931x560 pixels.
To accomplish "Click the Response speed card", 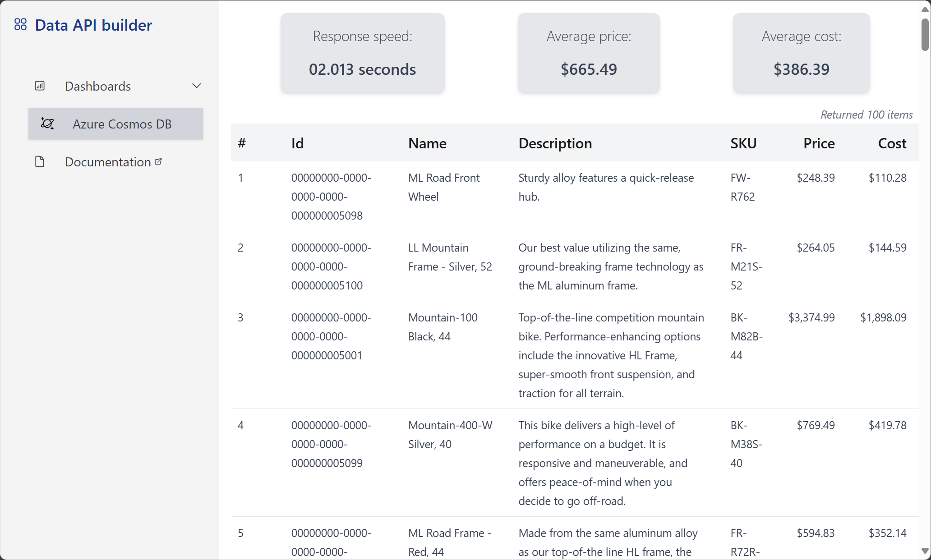I will (362, 53).
